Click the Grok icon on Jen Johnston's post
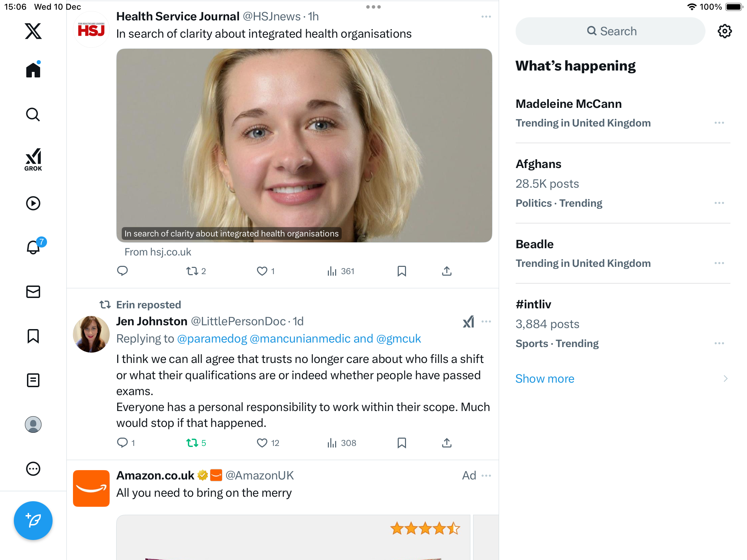The width and height of the screenshot is (747, 560). tap(469, 321)
